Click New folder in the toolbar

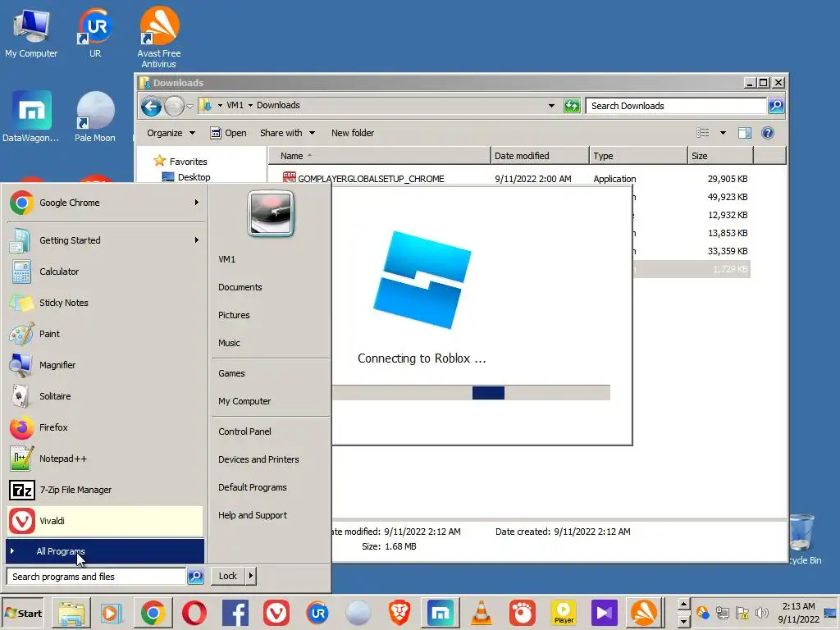click(x=353, y=133)
